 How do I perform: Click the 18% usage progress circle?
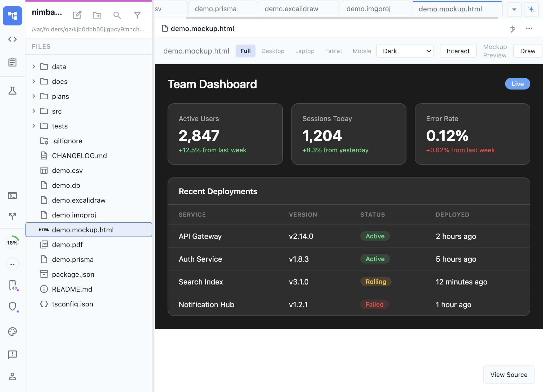(x=12, y=242)
